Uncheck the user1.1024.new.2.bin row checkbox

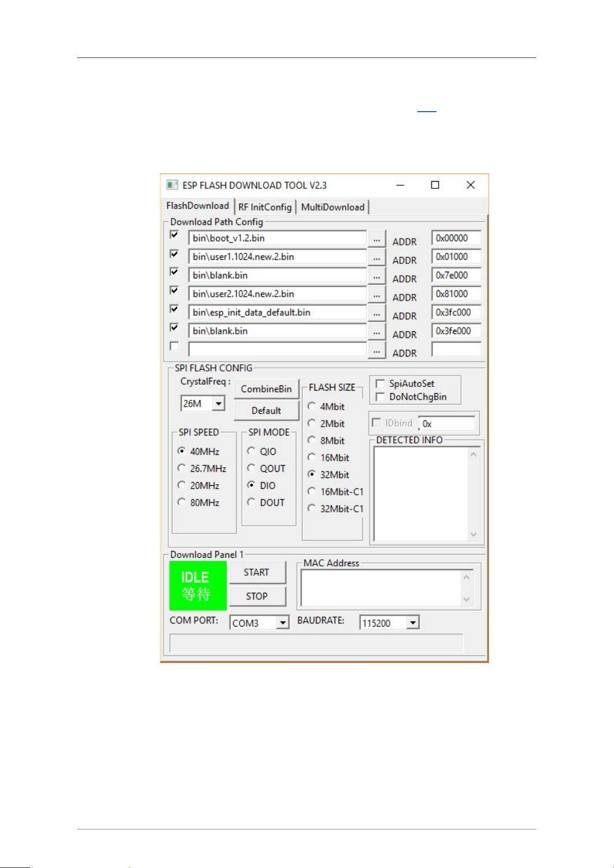(x=174, y=254)
